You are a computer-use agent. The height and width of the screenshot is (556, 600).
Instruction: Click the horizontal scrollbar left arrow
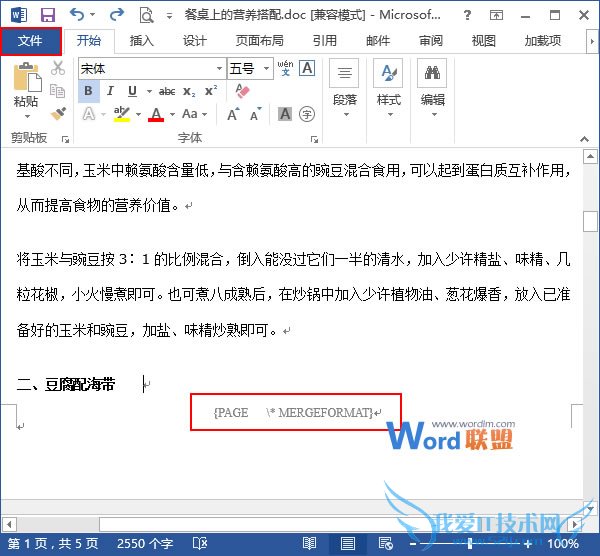9,524
